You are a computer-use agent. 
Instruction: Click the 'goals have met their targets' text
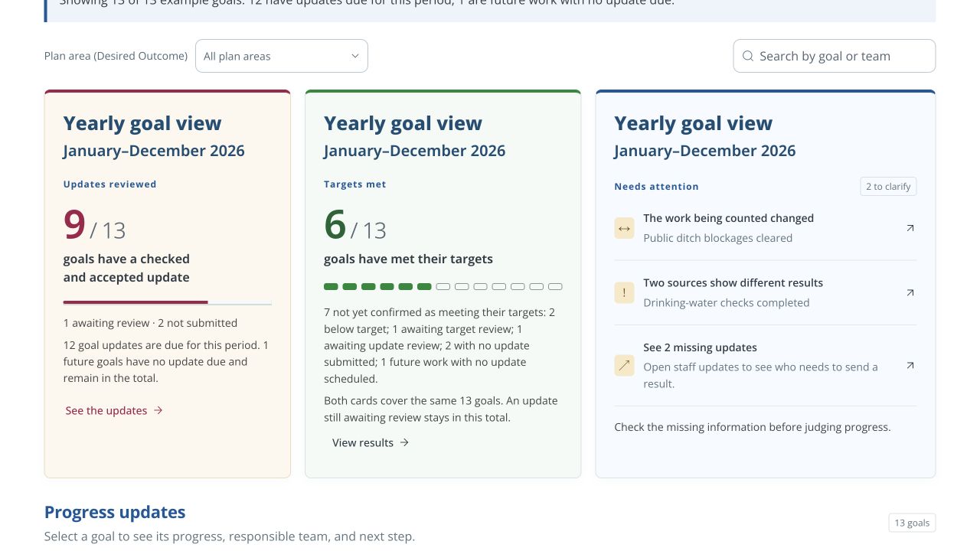[x=408, y=259]
